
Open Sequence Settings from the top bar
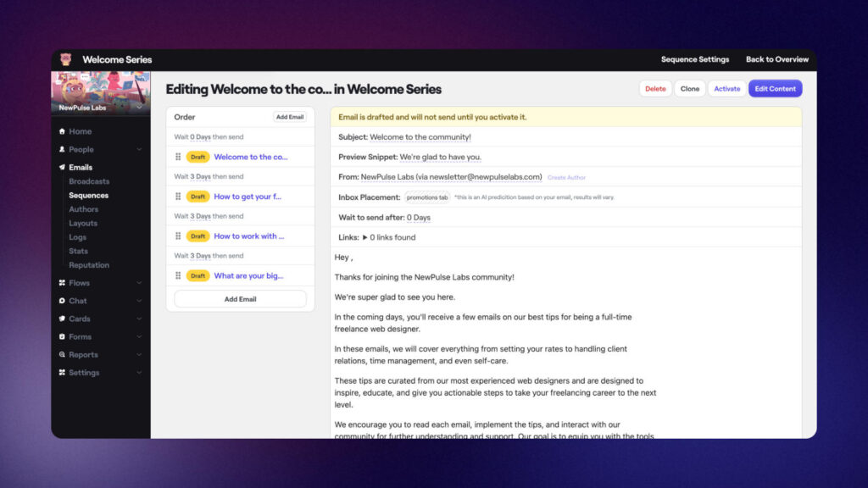coord(694,59)
